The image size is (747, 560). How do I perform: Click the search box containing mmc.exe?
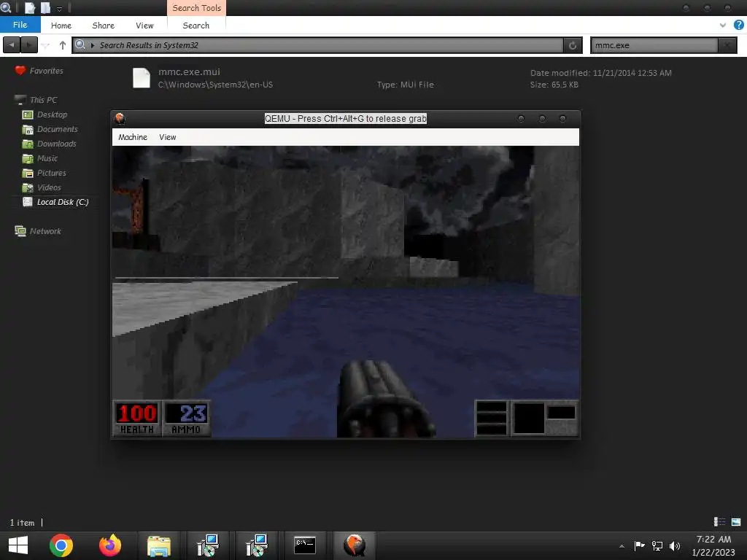click(654, 45)
